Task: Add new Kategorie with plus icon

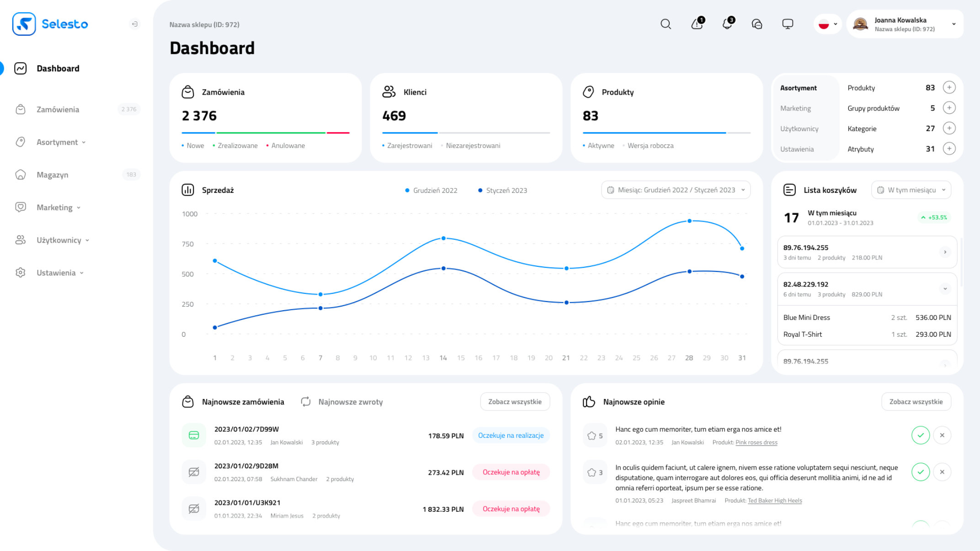Action: click(949, 128)
